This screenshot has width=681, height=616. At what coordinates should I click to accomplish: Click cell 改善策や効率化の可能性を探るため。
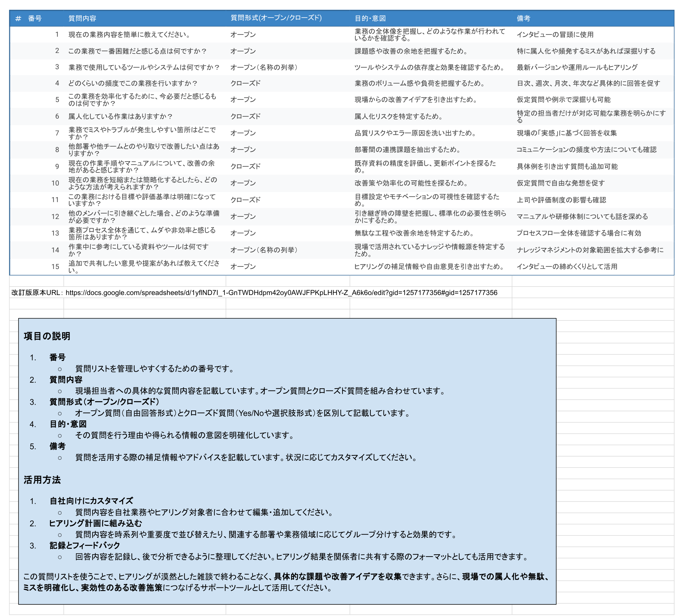coord(431,183)
